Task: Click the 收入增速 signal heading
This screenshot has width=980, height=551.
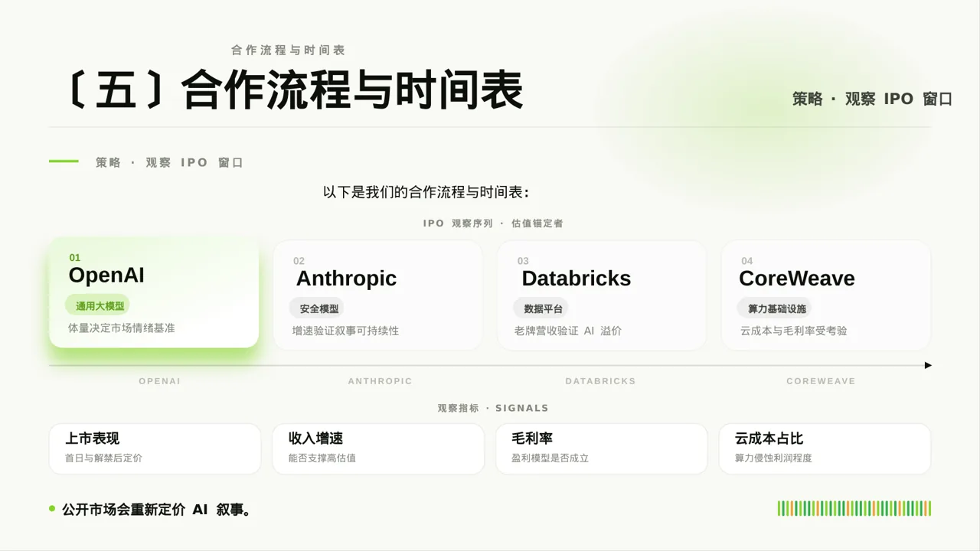Action: 315,439
